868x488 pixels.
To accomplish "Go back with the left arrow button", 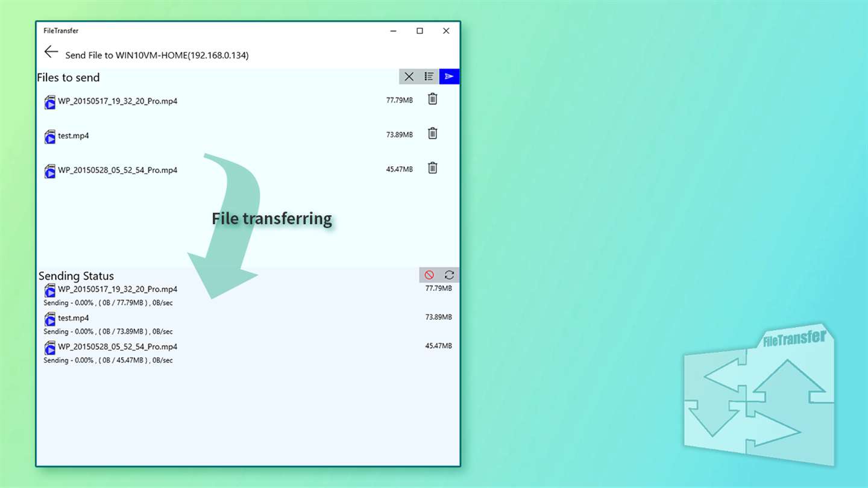I will tap(51, 52).
